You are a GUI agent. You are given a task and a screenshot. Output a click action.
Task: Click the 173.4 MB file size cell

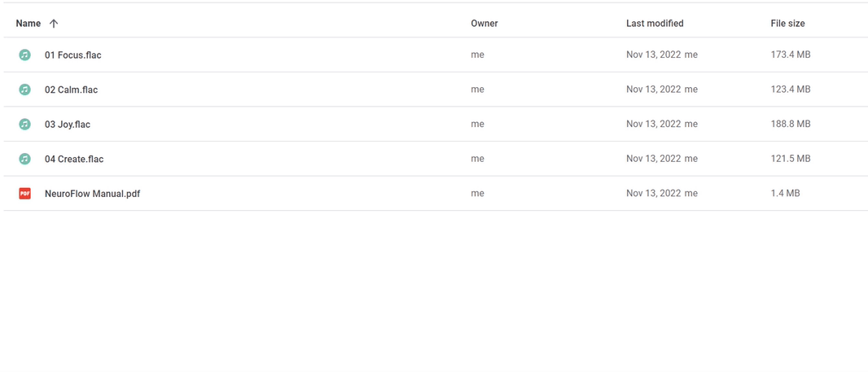click(791, 55)
